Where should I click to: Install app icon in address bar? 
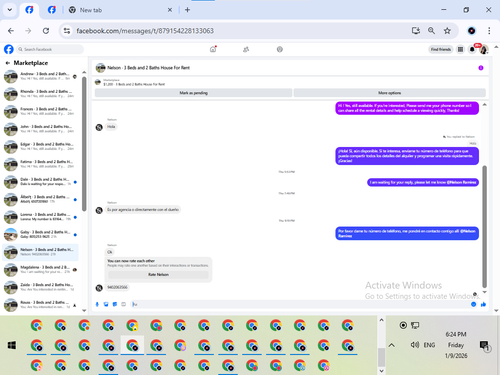click(x=416, y=31)
